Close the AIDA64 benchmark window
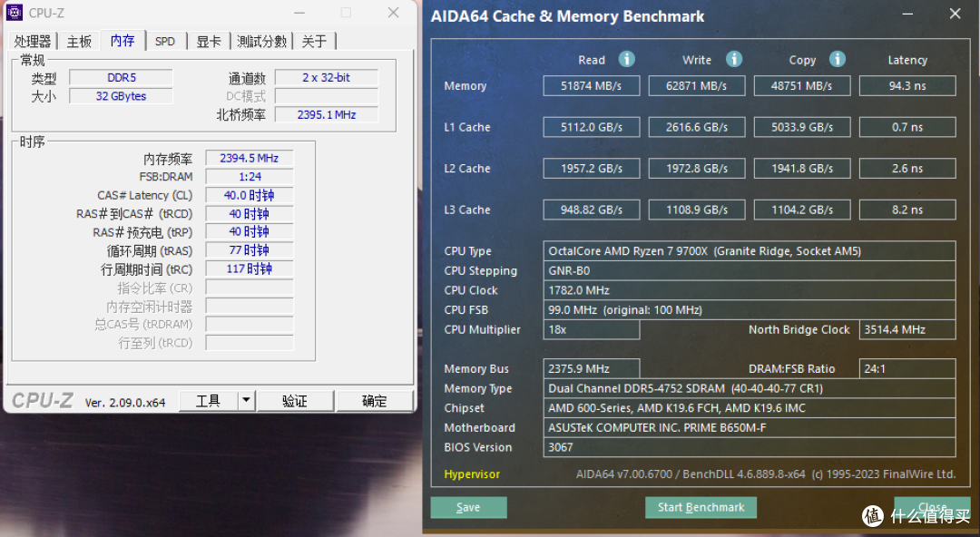980x537 pixels. [x=955, y=14]
